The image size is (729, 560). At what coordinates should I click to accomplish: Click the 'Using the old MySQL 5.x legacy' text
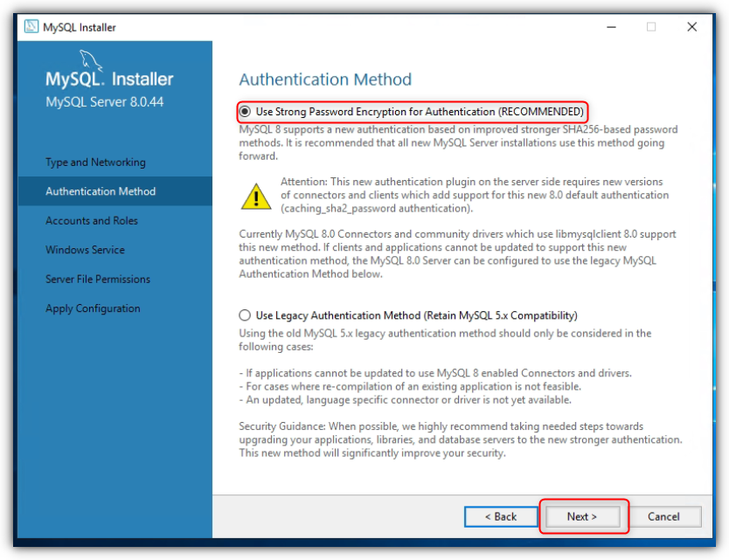coord(445,340)
